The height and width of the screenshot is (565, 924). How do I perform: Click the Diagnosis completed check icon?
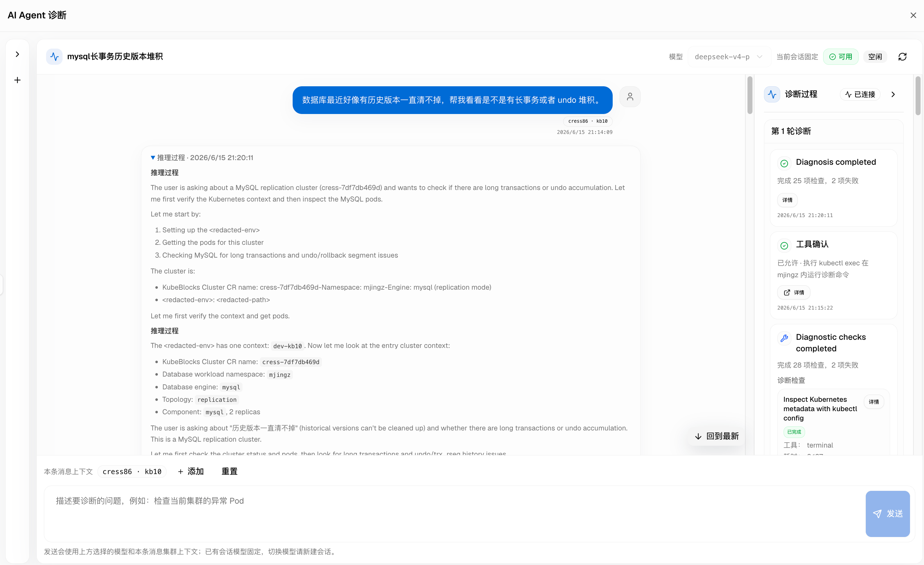[784, 164]
